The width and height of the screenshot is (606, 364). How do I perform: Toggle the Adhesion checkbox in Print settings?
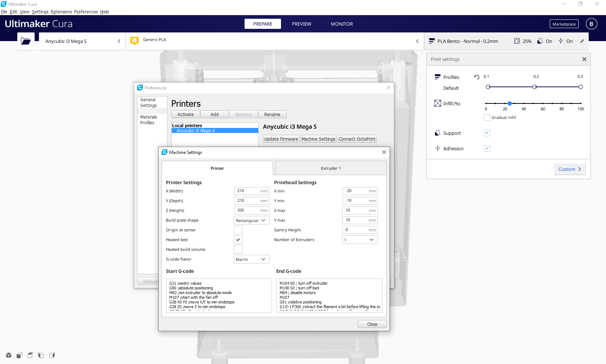tap(487, 148)
